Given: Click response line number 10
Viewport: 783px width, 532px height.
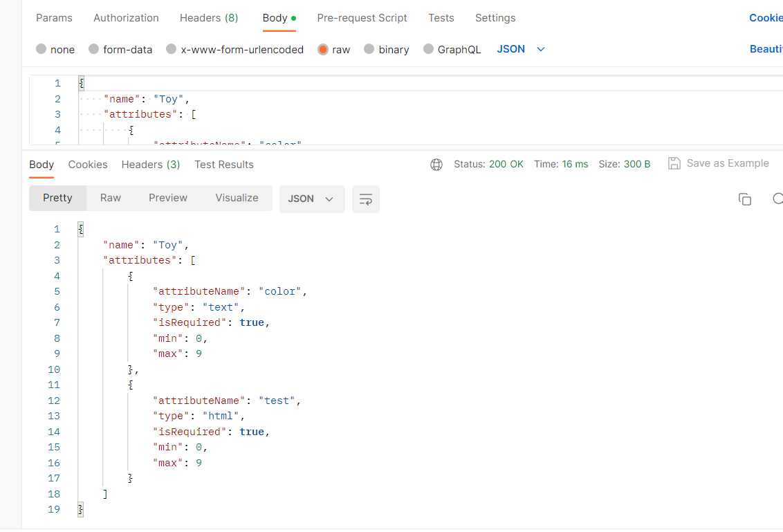Looking at the screenshot, I should [54, 369].
